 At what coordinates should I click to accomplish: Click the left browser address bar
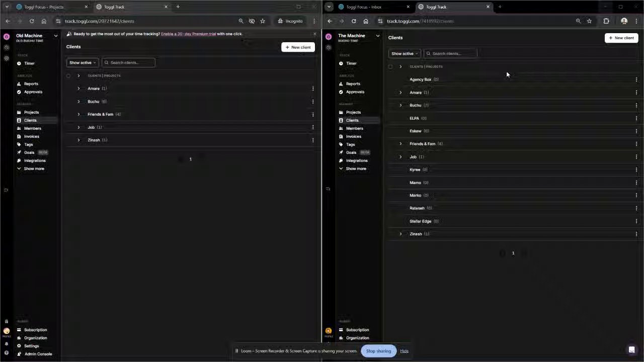pyautogui.click(x=146, y=21)
